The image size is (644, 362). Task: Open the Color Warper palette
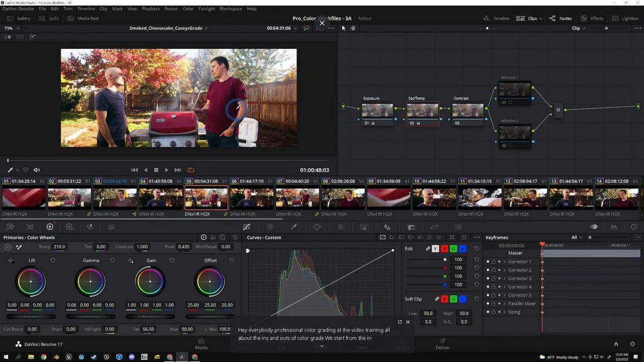[x=270, y=227]
